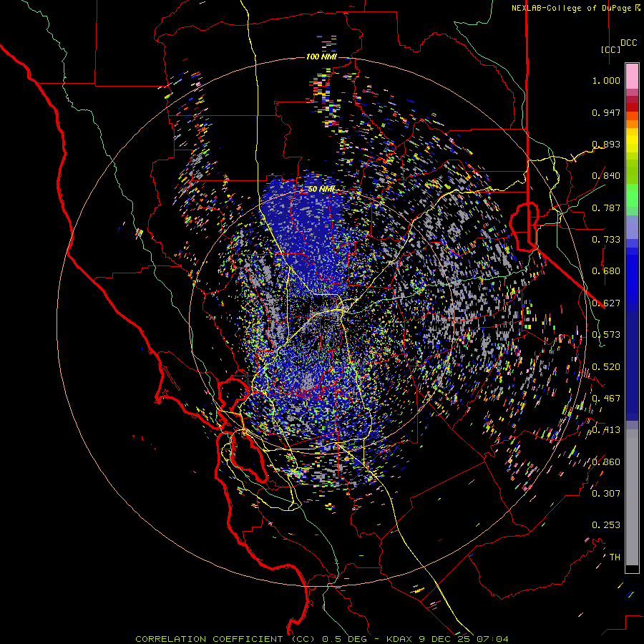The image size is (644, 644).
Task: Pick the dark navy band on color scale
Action: click(x=632, y=366)
